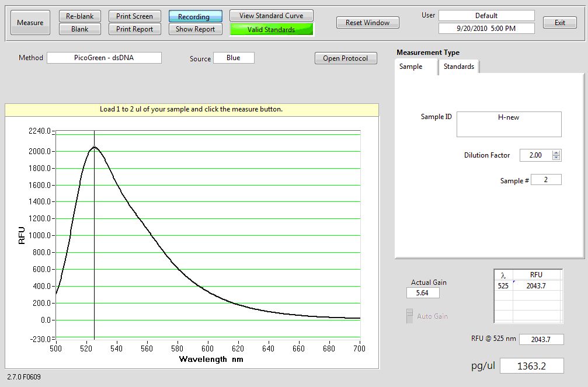588x387 pixels.
Task: Click the Re-blank button
Action: click(80, 16)
